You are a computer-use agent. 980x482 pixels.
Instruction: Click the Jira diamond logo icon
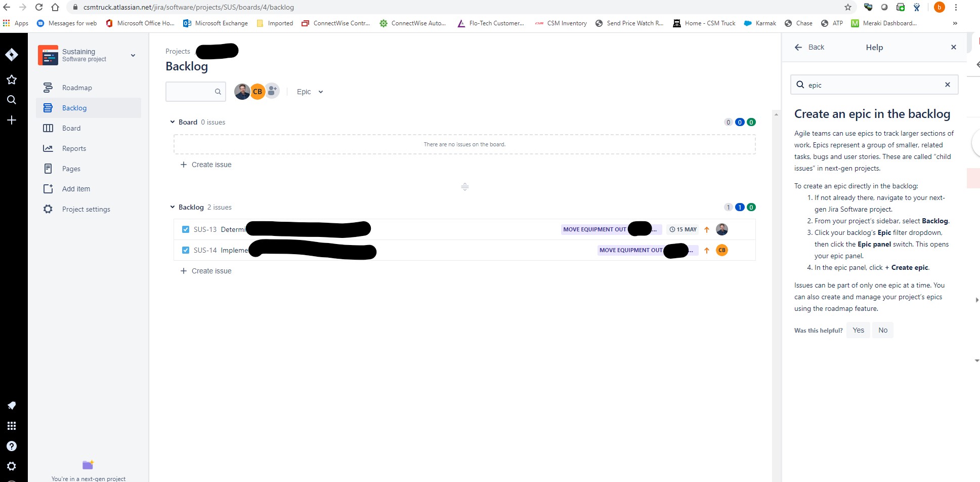pos(12,55)
